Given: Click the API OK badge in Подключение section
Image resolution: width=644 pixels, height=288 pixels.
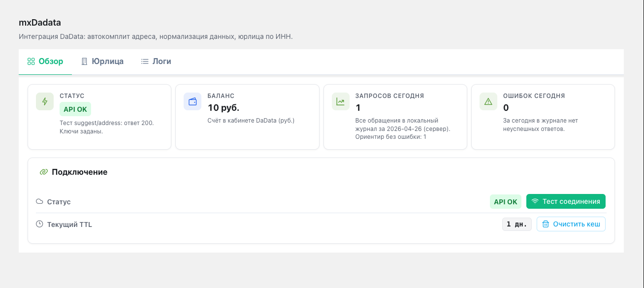Looking at the screenshot, I should coord(506,202).
